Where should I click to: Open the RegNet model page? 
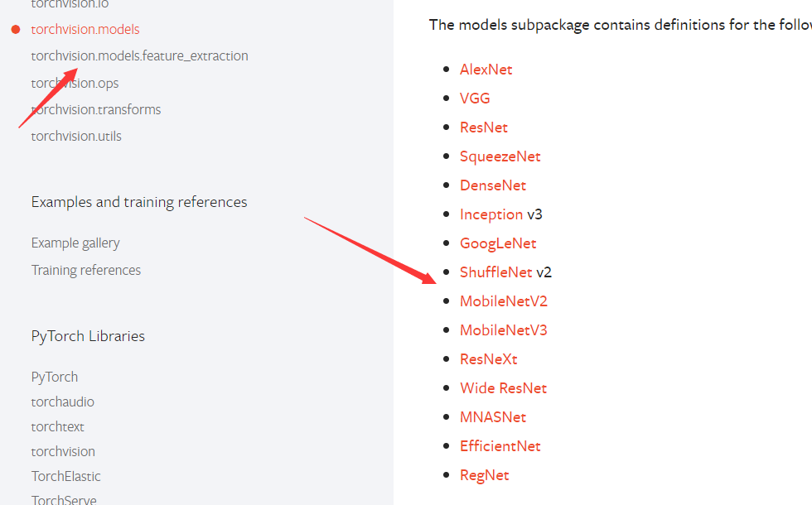click(484, 474)
